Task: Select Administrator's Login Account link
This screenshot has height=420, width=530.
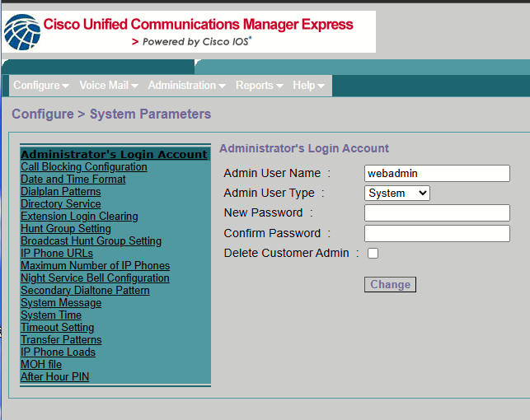Action: point(114,154)
